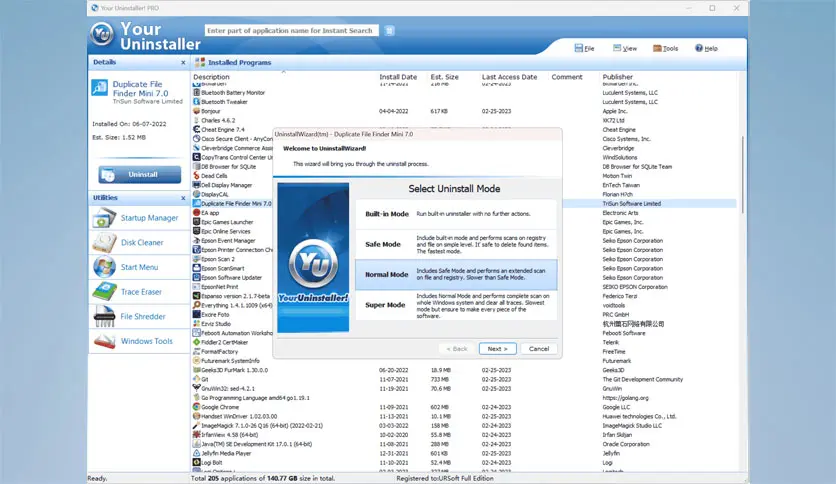Close the Utilities panel
Viewport: 836px width, 484px height.
point(183,198)
